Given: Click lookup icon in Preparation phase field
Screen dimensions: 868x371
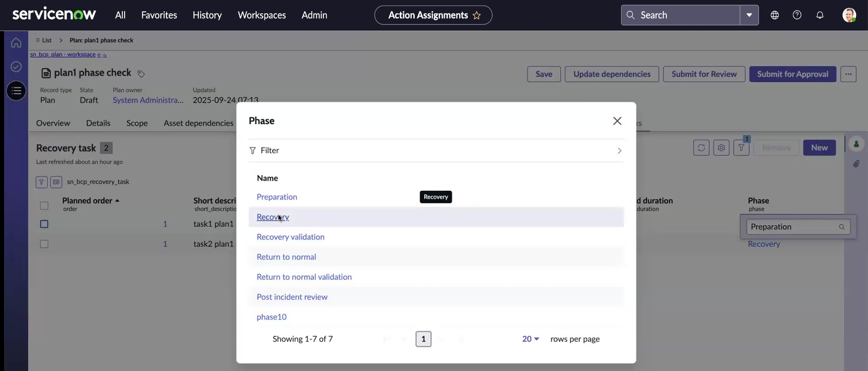Looking at the screenshot, I should 842,227.
